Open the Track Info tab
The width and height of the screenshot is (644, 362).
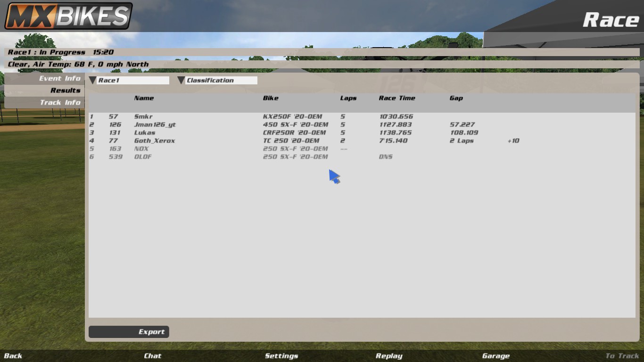pyautogui.click(x=44, y=102)
